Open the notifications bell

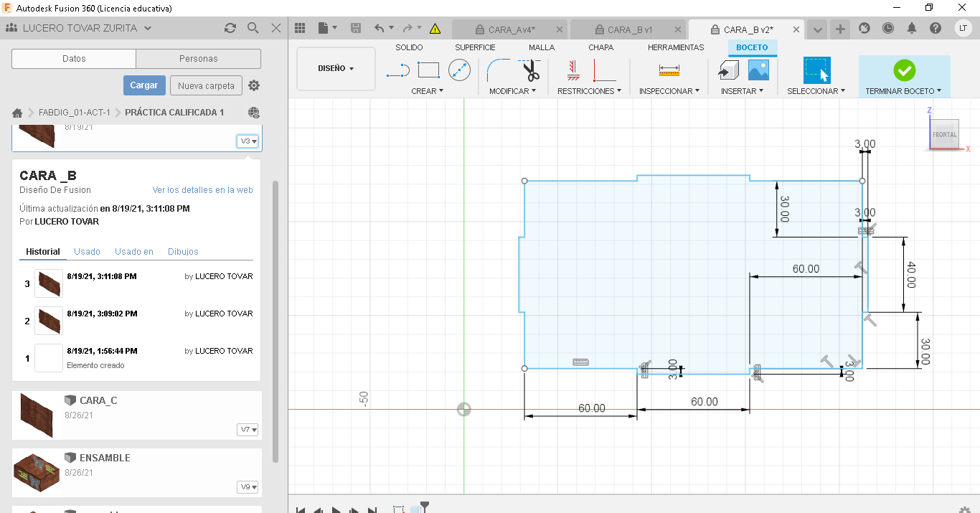(912, 29)
